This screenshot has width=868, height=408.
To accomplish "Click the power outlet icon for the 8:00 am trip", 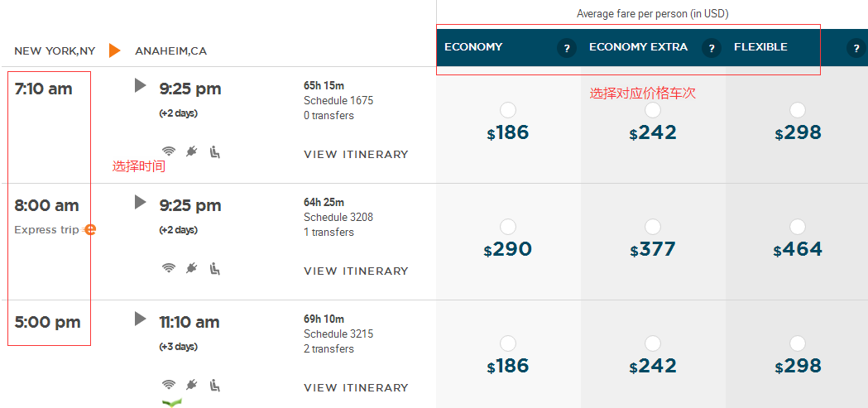I will point(191,268).
